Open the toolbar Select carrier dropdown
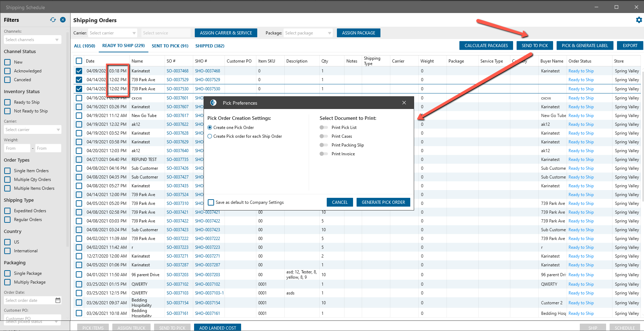Screen dimensions: 644x331 pos(112,33)
